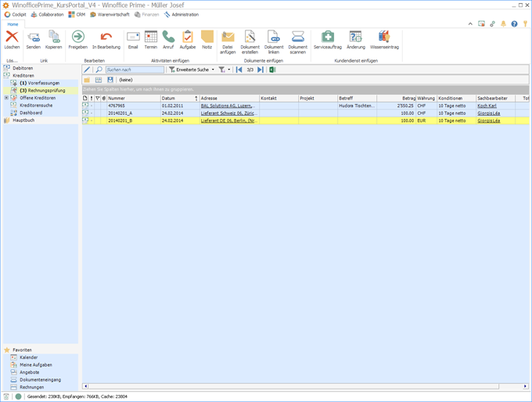Click the Nummer column header
This screenshot has height=402, width=532.
pyautogui.click(x=134, y=98)
